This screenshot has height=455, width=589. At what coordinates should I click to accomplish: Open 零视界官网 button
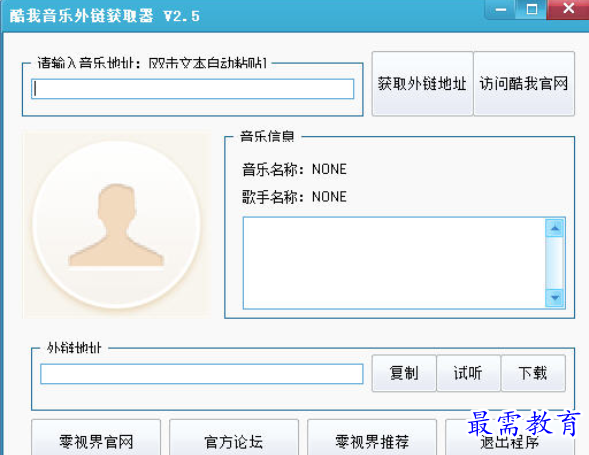(x=96, y=438)
